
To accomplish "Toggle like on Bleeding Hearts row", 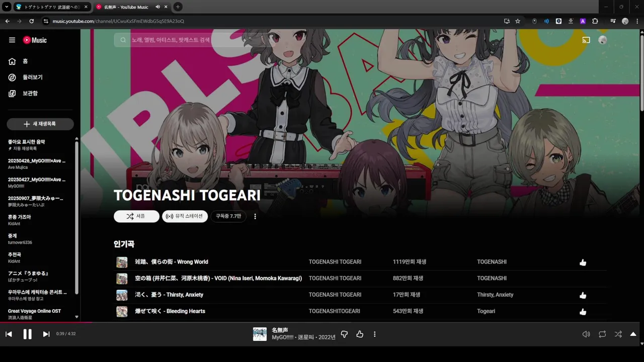I will point(583,312).
